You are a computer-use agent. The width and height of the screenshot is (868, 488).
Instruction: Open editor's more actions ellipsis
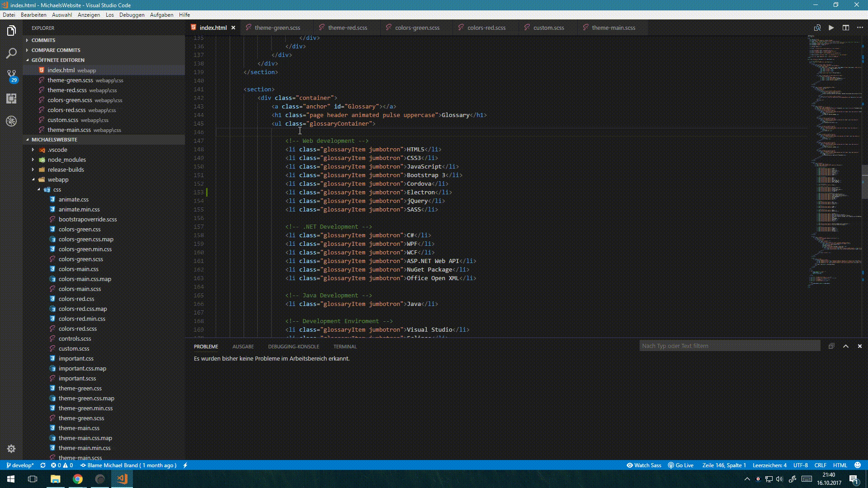pos(859,28)
